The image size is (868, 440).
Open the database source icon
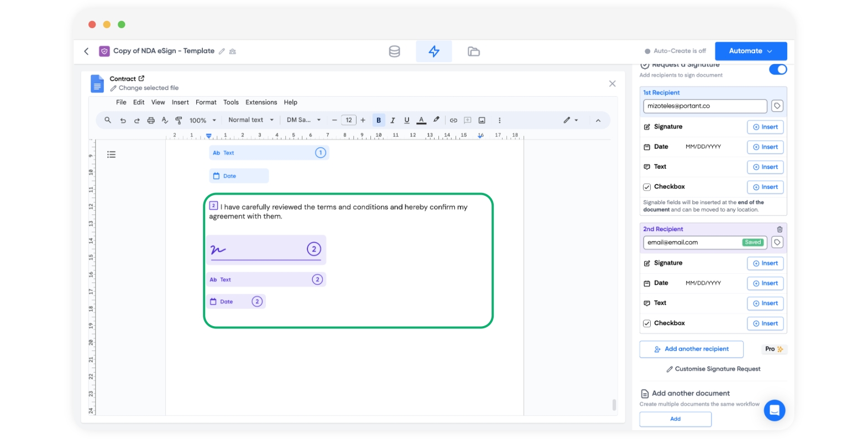click(x=394, y=51)
